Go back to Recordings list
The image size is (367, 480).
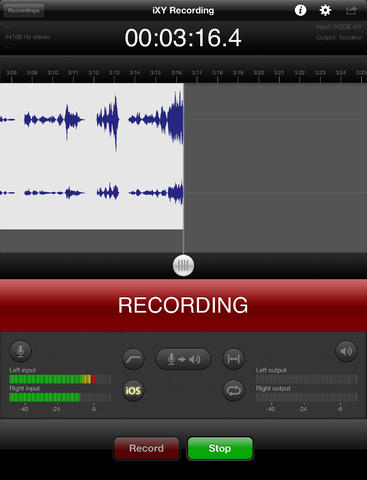[24, 11]
